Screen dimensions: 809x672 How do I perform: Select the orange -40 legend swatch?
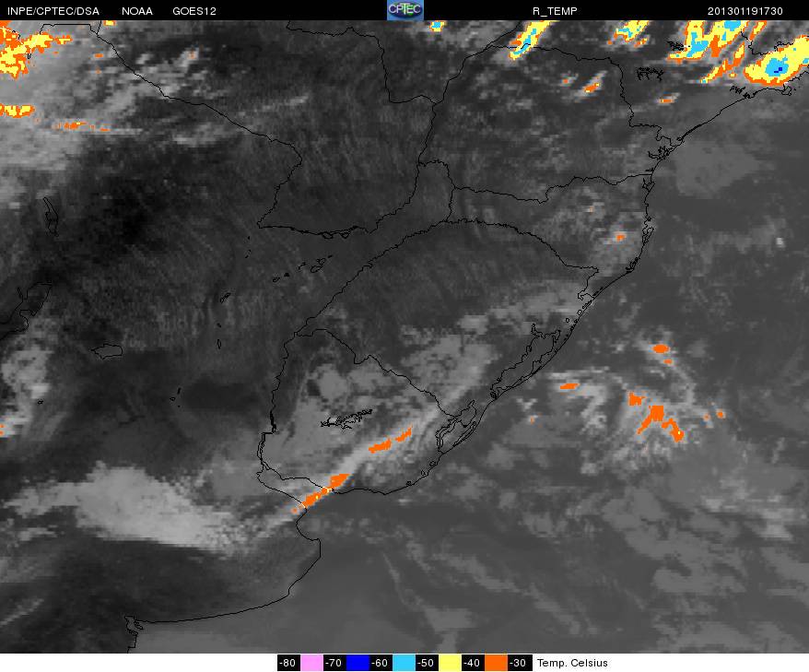(x=496, y=663)
